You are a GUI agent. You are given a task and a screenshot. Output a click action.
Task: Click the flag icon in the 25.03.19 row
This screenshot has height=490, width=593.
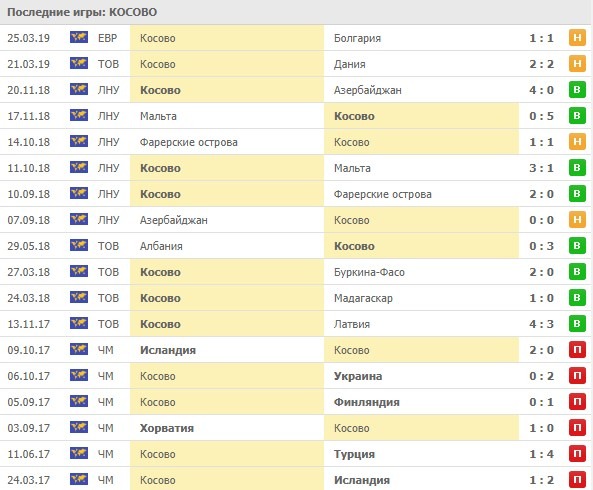[79, 37]
